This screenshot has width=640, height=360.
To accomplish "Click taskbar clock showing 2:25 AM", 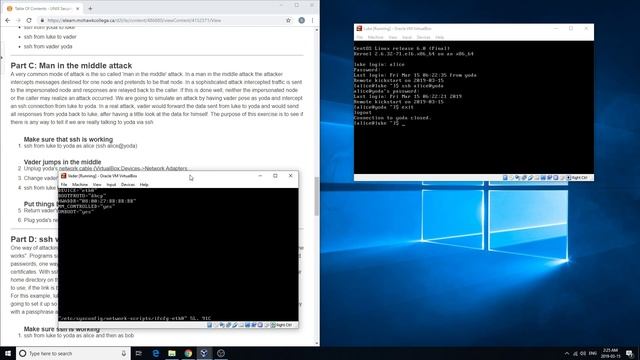I will point(611,353).
